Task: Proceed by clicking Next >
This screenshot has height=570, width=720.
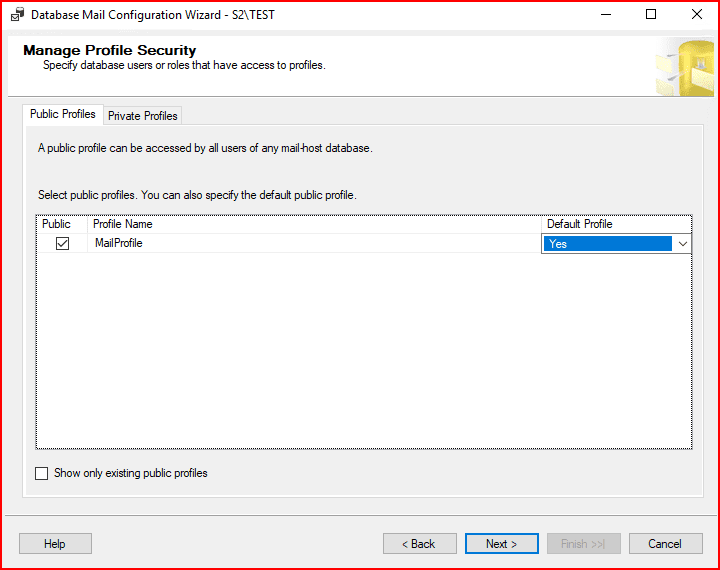Action: [x=501, y=543]
